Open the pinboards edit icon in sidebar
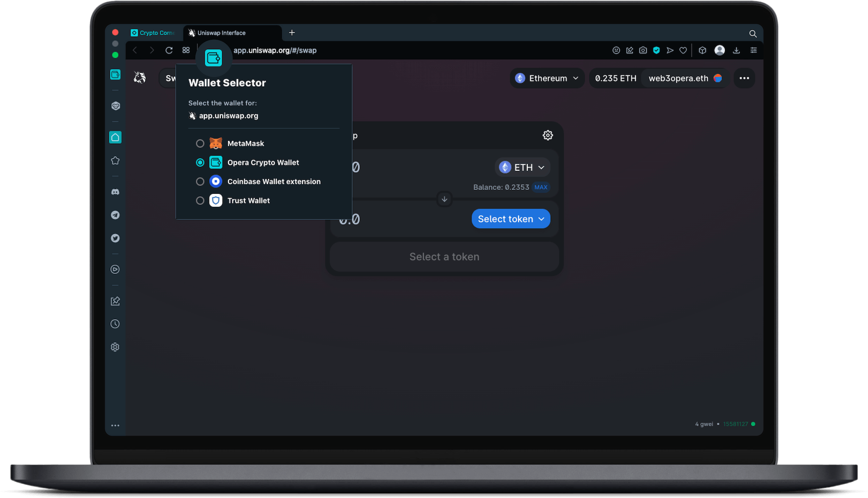 [115, 301]
